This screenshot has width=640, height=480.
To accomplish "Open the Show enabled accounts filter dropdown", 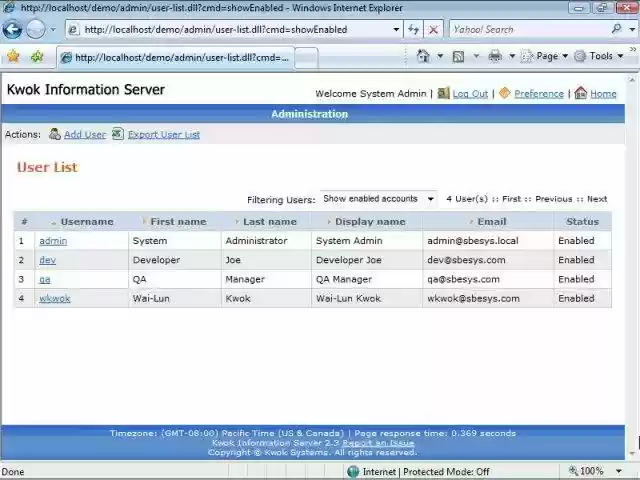I will click(378, 199).
